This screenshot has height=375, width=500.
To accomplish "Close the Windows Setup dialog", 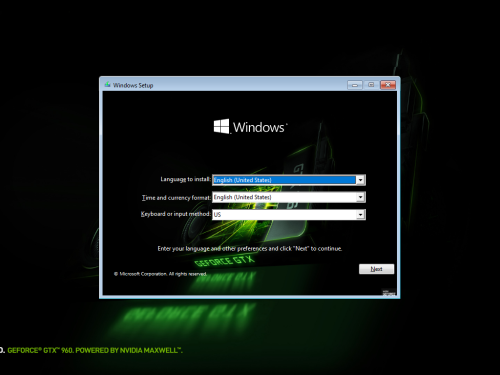I will [388, 85].
